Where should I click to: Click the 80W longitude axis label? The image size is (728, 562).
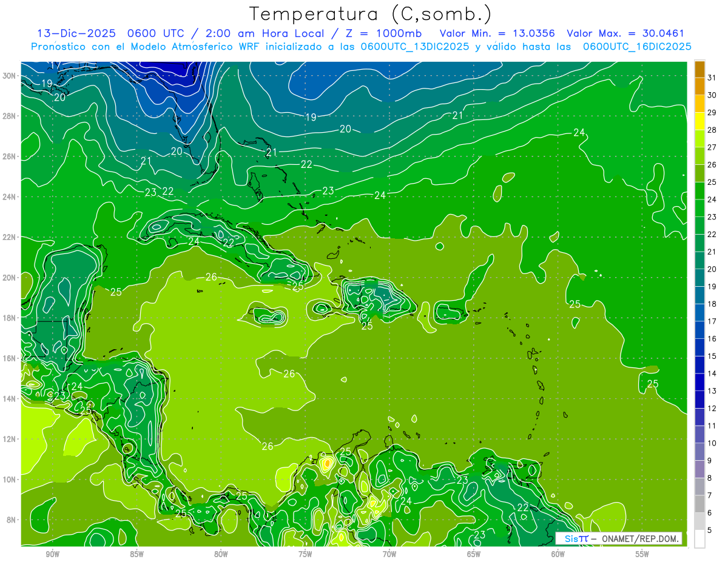[221, 554]
